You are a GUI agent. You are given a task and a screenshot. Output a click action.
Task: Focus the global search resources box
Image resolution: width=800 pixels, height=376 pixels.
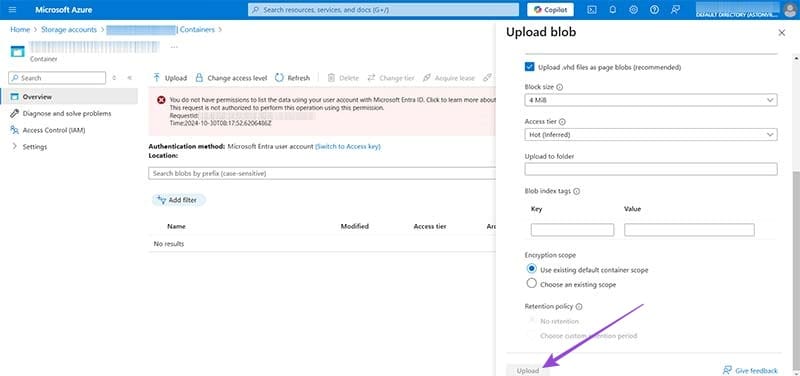(384, 10)
